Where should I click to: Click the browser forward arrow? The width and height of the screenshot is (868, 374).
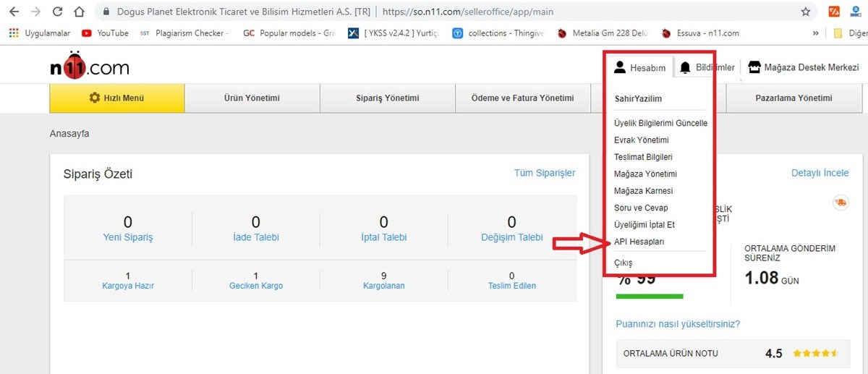(x=36, y=12)
